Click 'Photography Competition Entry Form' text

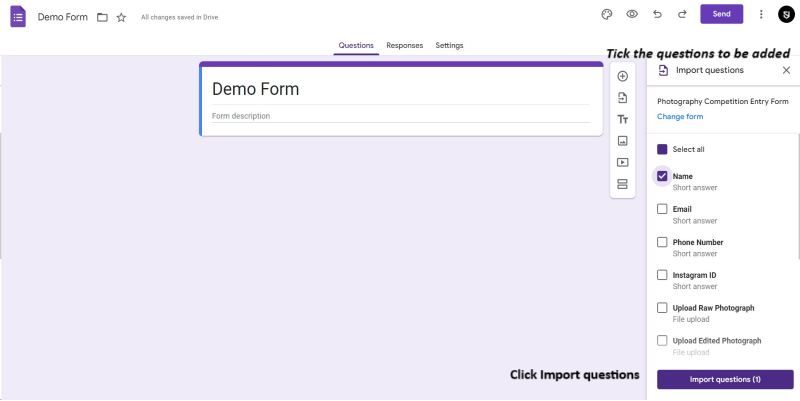[x=723, y=102]
